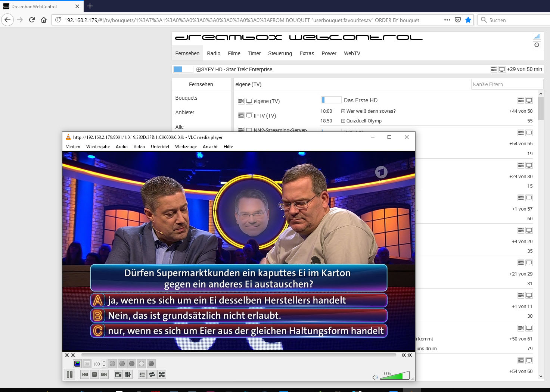Open the IPTV (TV) bouquet

[265, 116]
